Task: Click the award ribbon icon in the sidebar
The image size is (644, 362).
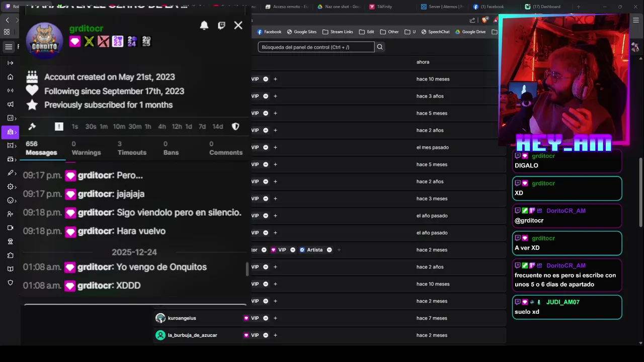Action: [x=10, y=241]
